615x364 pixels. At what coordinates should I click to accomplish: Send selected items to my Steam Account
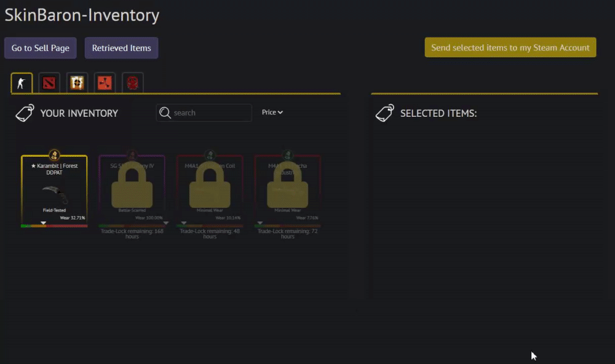pos(510,47)
